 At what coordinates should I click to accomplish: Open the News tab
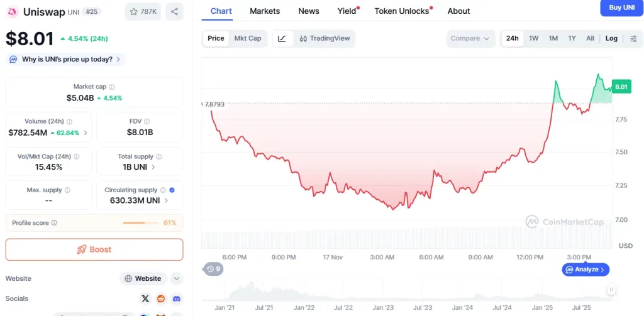click(x=309, y=11)
